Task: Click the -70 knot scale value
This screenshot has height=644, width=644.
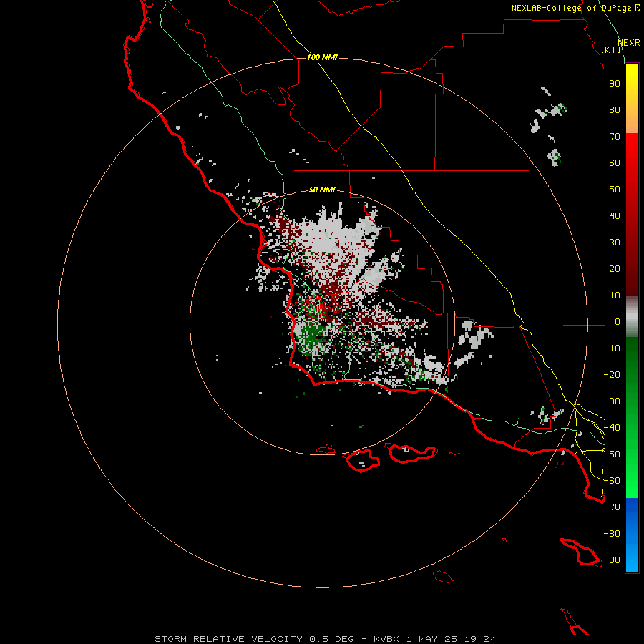Action: (x=612, y=507)
